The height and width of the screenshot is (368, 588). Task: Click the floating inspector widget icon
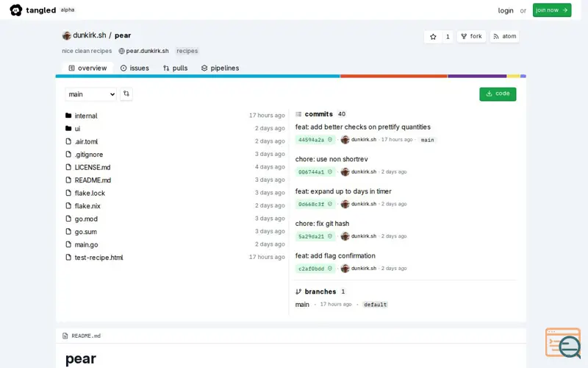point(563,342)
